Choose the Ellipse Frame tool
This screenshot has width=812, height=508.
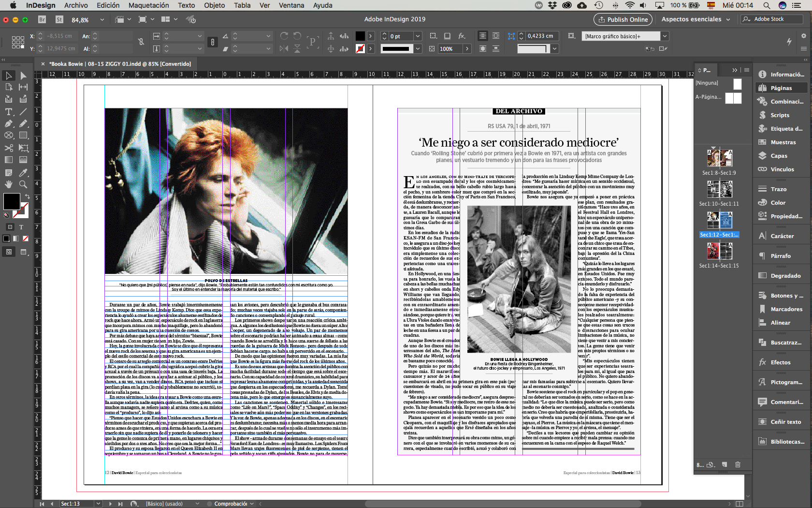point(9,135)
